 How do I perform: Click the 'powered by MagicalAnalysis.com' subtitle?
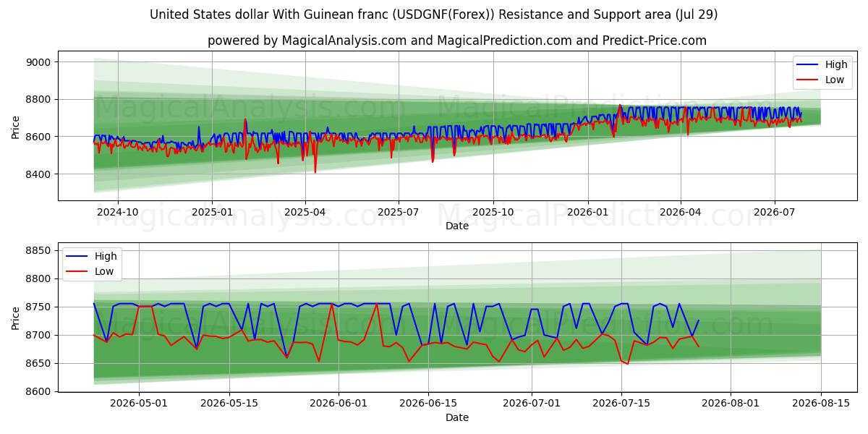(457, 41)
